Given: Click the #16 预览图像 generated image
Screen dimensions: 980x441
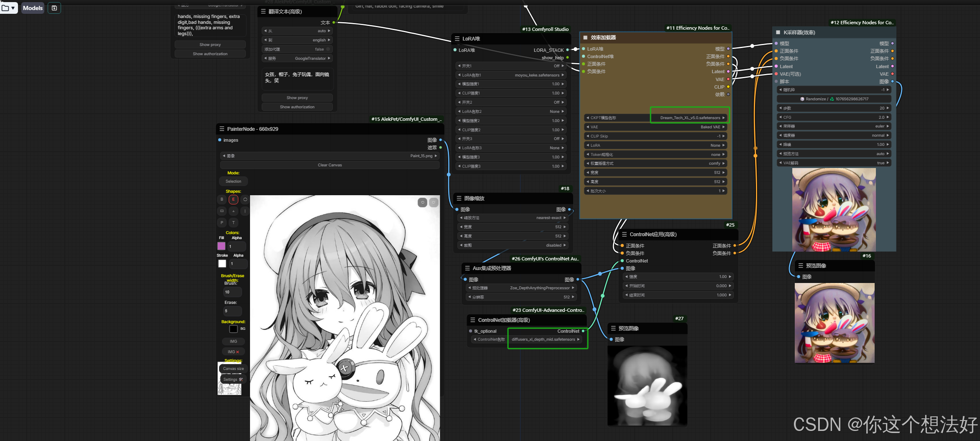Looking at the screenshot, I should click(834, 323).
